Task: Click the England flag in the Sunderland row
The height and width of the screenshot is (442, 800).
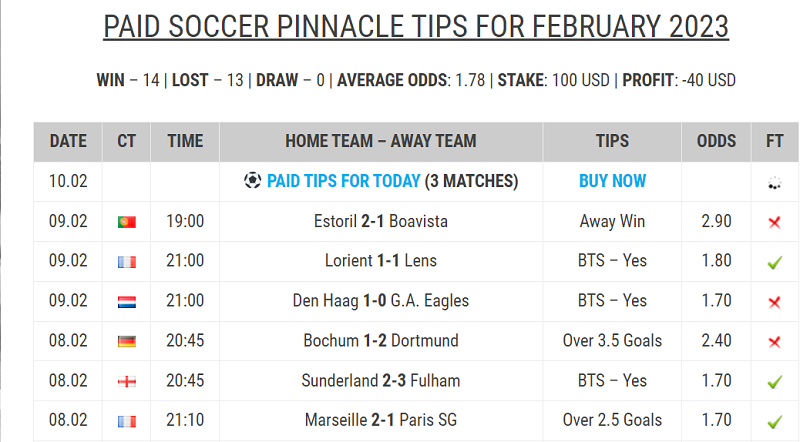Action: (127, 381)
